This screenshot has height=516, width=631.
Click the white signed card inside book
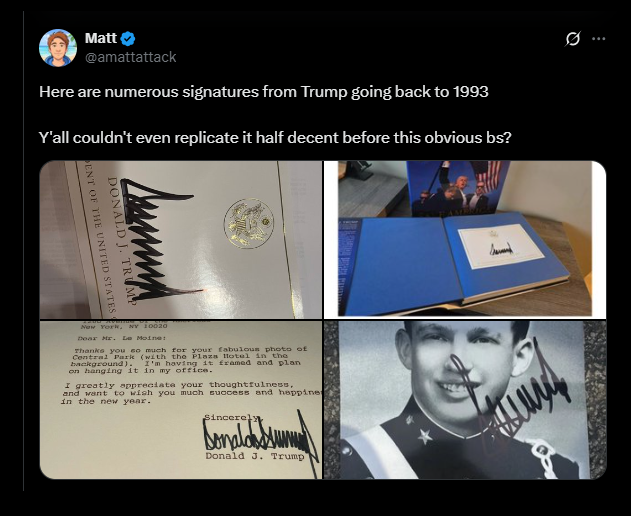(x=501, y=246)
